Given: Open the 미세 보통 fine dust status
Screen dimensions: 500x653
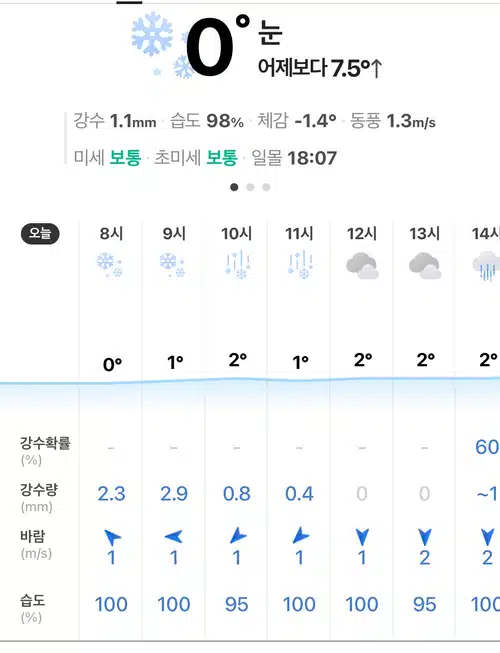Looking at the screenshot, I should [107, 158].
